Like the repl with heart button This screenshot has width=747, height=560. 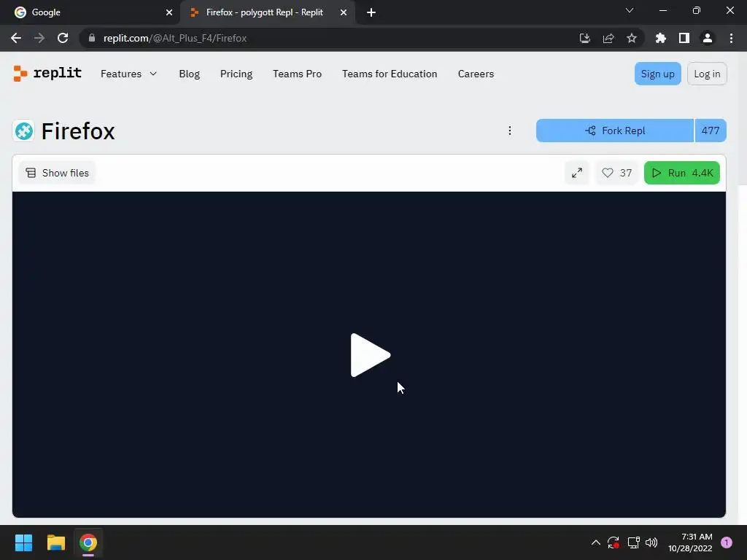pos(616,173)
